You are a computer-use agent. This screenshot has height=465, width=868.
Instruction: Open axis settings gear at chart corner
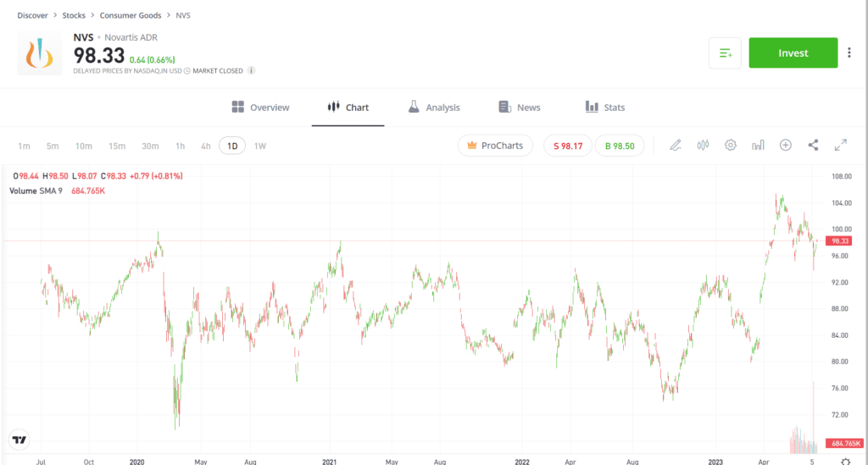coord(845,461)
